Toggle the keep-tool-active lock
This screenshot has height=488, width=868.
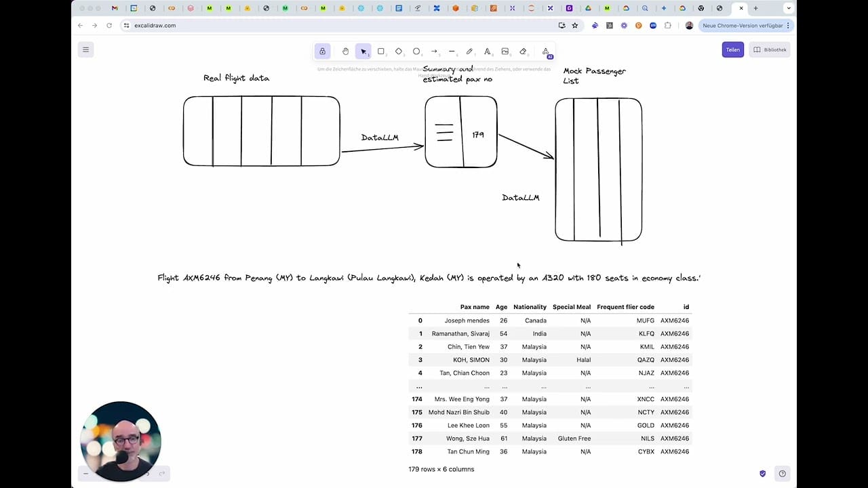point(322,51)
